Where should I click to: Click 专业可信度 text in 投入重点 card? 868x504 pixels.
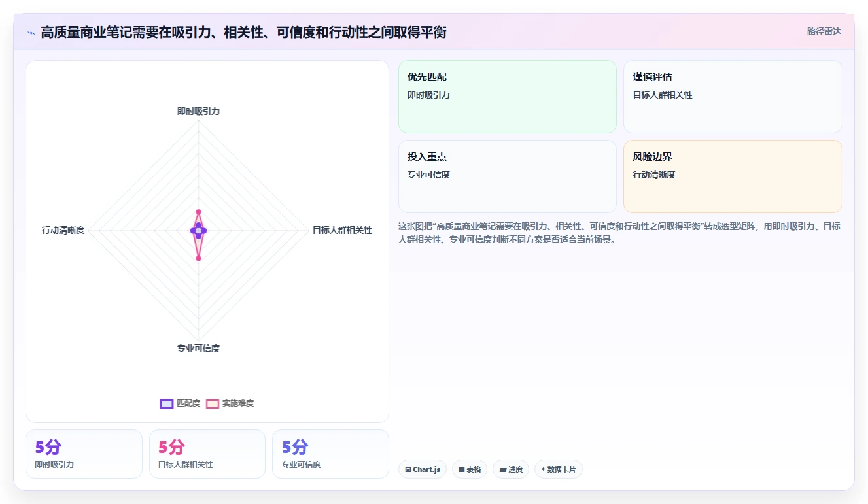click(x=428, y=175)
